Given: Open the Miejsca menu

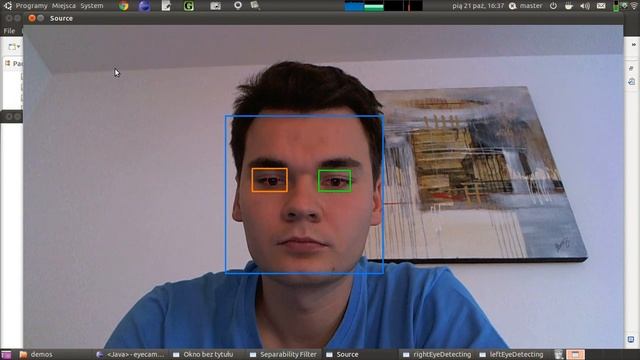Looking at the screenshot, I should (x=64, y=6).
